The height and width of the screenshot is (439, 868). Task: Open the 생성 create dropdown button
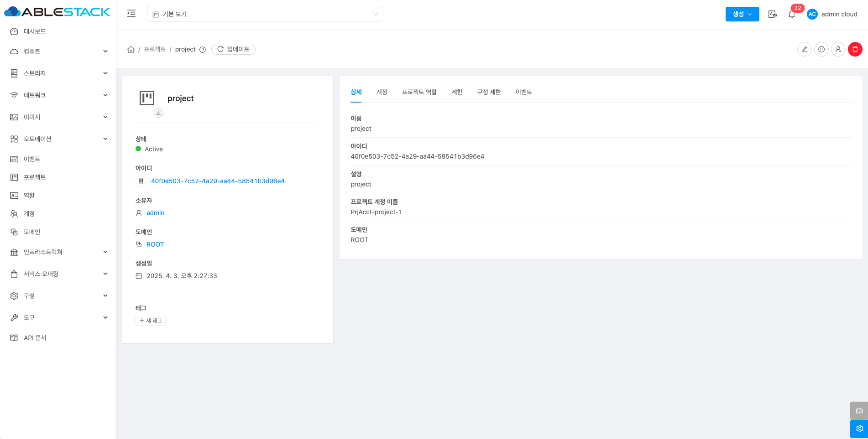coord(742,14)
